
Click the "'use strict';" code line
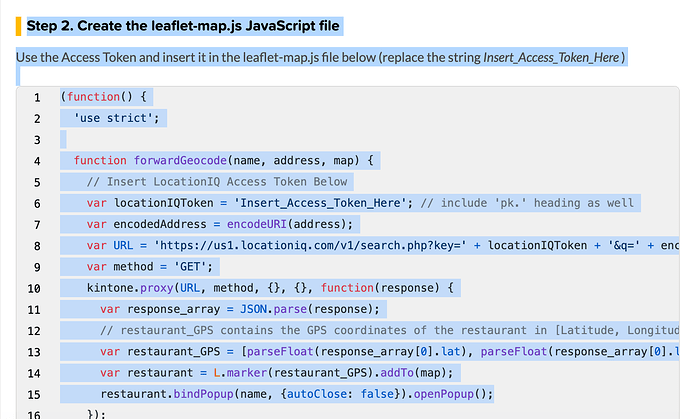[x=117, y=118]
